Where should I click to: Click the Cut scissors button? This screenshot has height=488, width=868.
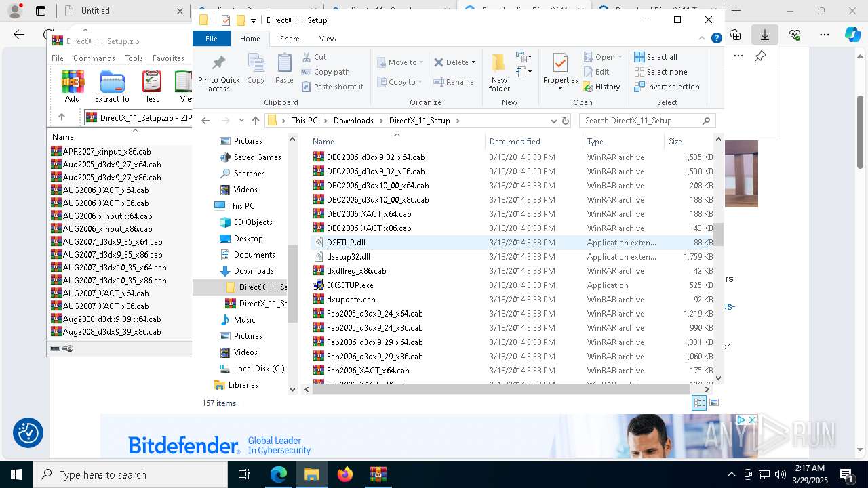pyautogui.click(x=314, y=57)
